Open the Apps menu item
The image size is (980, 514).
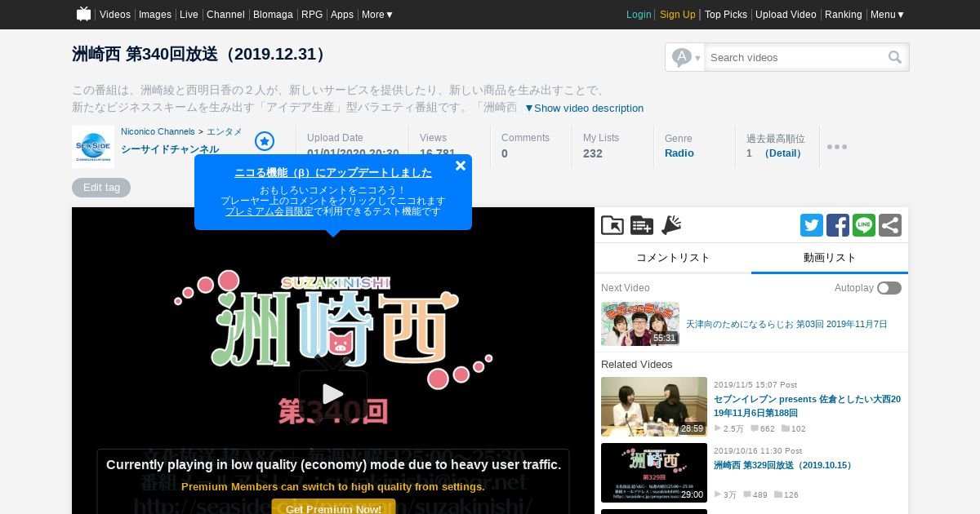tap(342, 15)
